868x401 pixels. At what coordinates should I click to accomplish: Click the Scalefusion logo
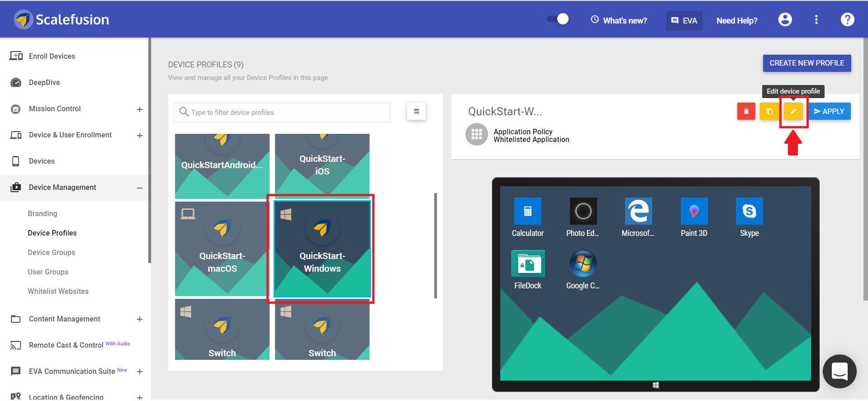click(62, 19)
